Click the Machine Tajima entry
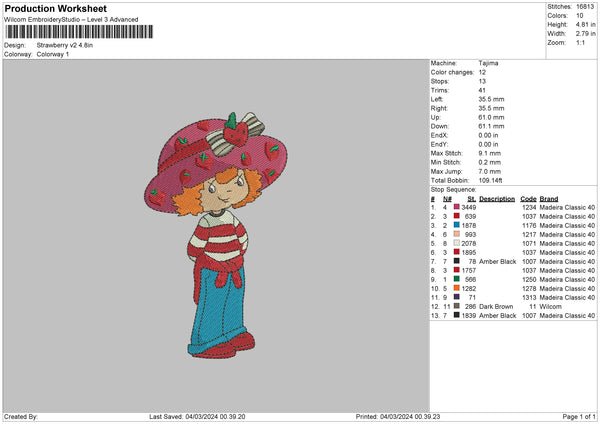Screen dimensions: 600x424 point(488,63)
